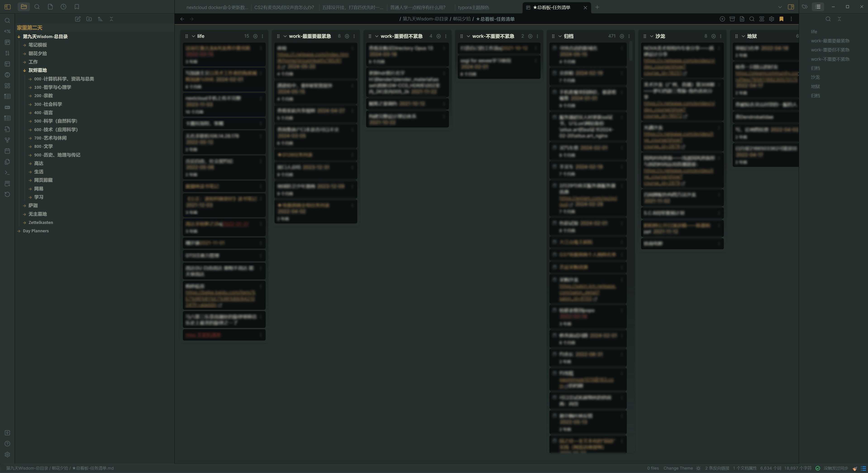
Task: Select the outline list tab in right sidebar
Action: click(x=818, y=7)
